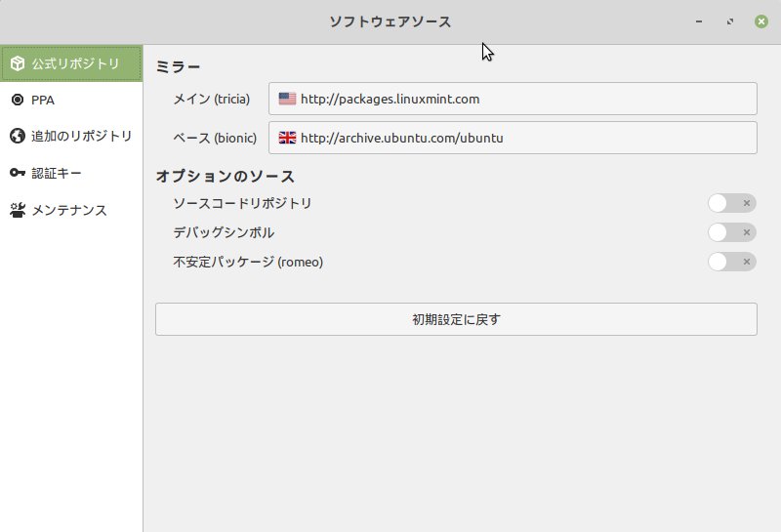Choose main mirror packages.linuxmint.com field
Image resolution: width=781 pixels, height=532 pixels.
(x=513, y=99)
